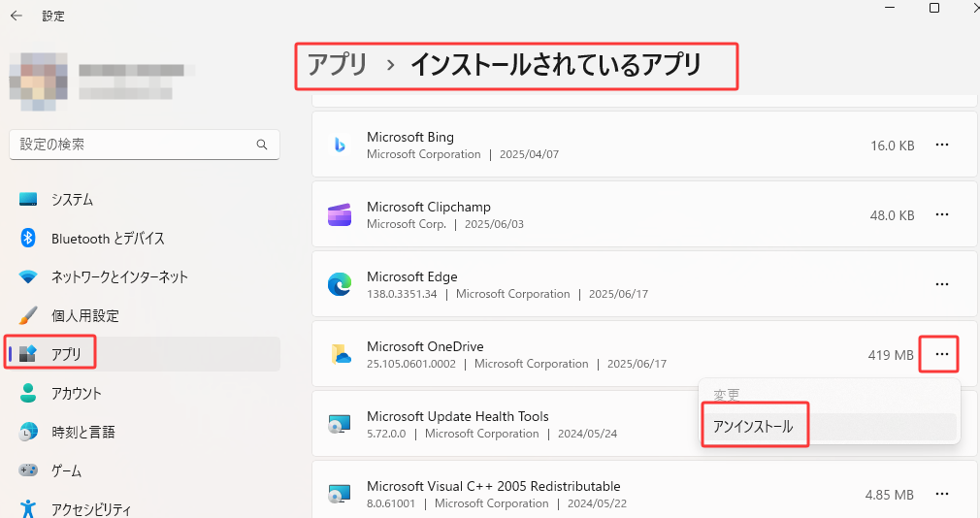Select アプリ in the sidebar
The height and width of the screenshot is (518, 980).
(x=145, y=354)
